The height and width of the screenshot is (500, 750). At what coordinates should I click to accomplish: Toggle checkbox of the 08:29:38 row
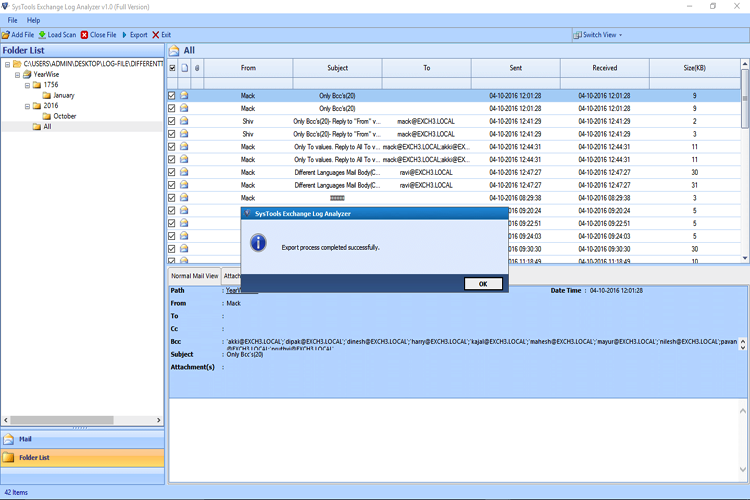(x=172, y=198)
